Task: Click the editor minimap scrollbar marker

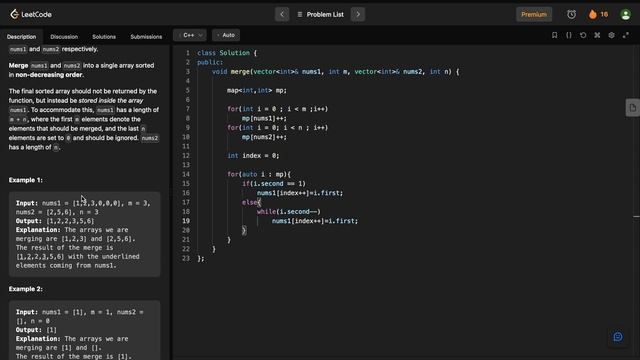Action: click(636, 216)
